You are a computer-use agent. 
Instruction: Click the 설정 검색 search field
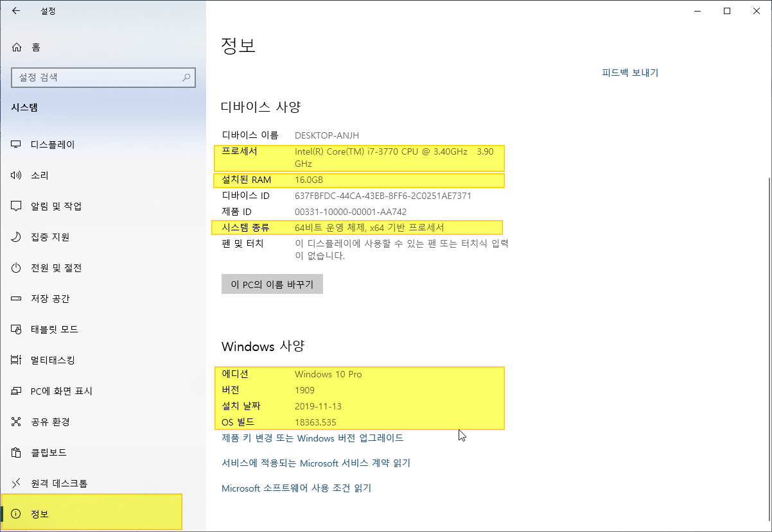click(x=103, y=78)
